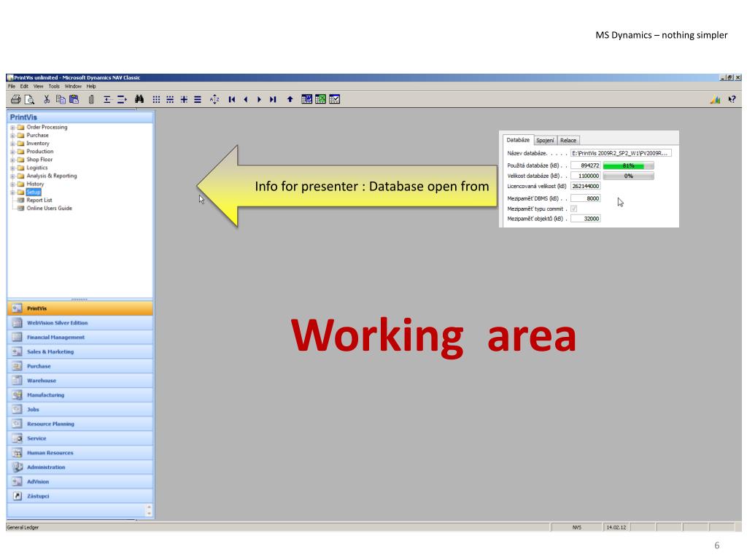Viewport: 747px width, 560px height.
Task: Expand the Order Processing folder
Action: (12, 128)
